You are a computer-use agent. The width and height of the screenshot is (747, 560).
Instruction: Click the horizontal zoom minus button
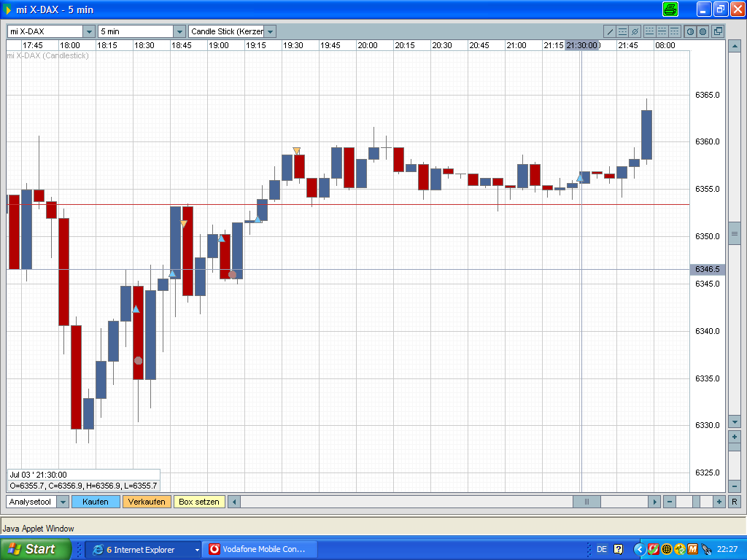click(670, 502)
